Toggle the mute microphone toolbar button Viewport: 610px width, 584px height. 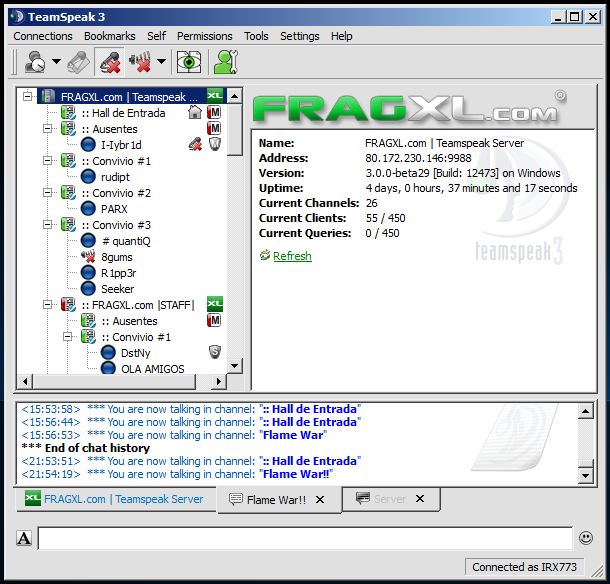pyautogui.click(x=109, y=62)
